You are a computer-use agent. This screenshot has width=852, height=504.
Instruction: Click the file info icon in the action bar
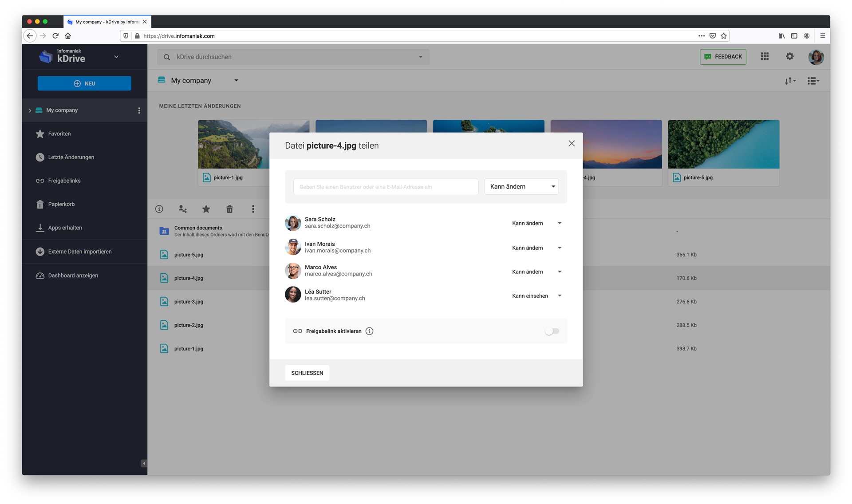pyautogui.click(x=159, y=209)
